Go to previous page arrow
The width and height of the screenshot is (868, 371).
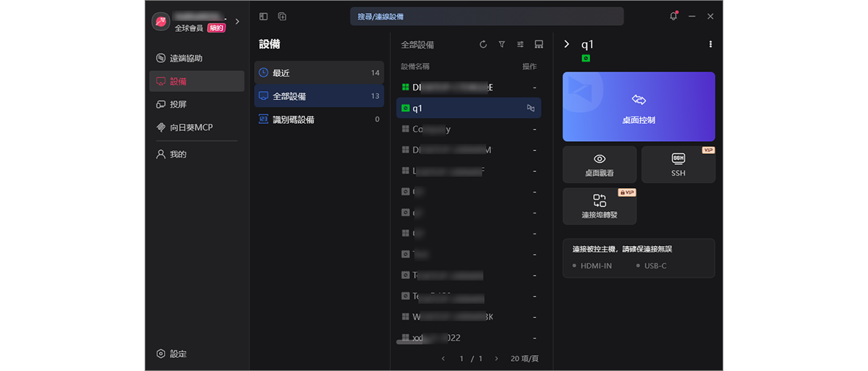[443, 359]
